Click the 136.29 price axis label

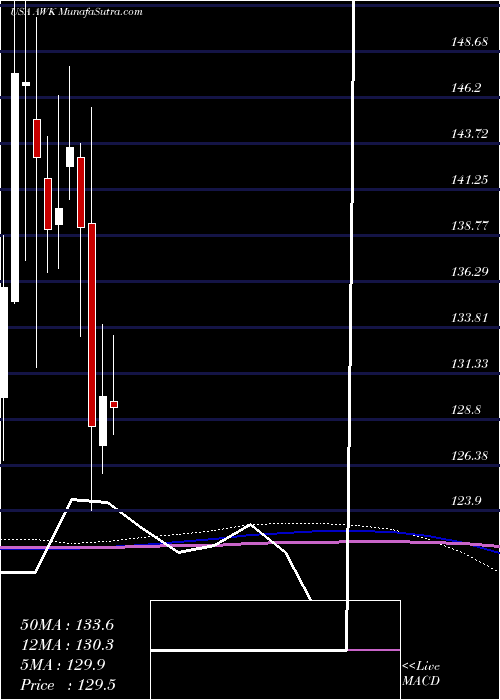point(469,272)
